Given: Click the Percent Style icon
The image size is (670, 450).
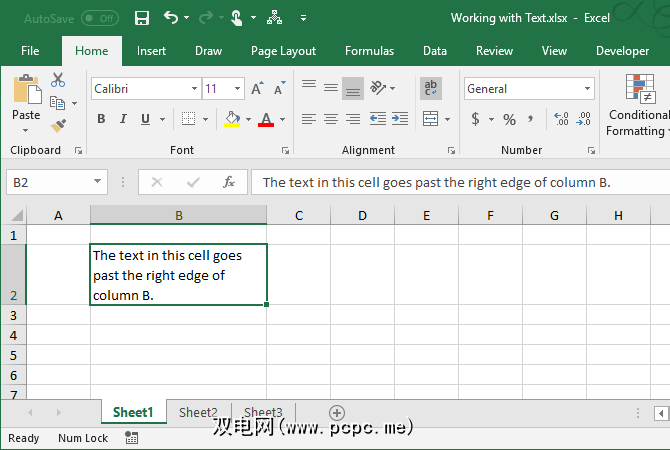Looking at the screenshot, I should [509, 119].
